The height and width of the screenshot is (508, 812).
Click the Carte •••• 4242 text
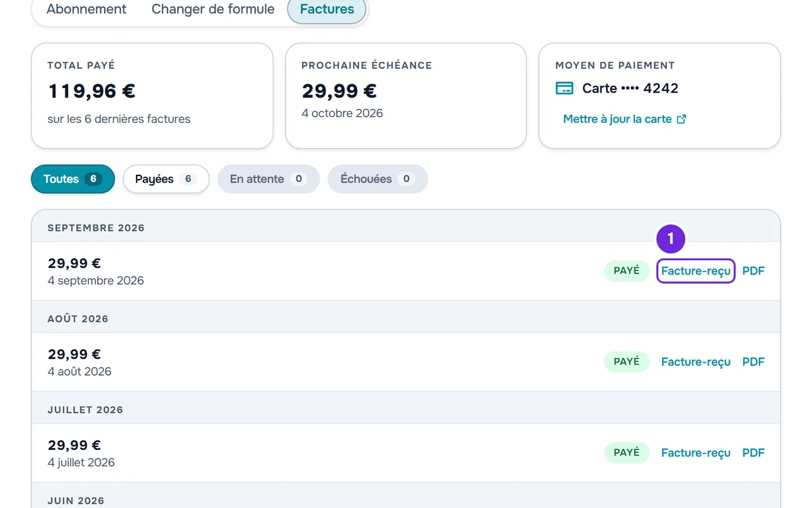[630, 88]
